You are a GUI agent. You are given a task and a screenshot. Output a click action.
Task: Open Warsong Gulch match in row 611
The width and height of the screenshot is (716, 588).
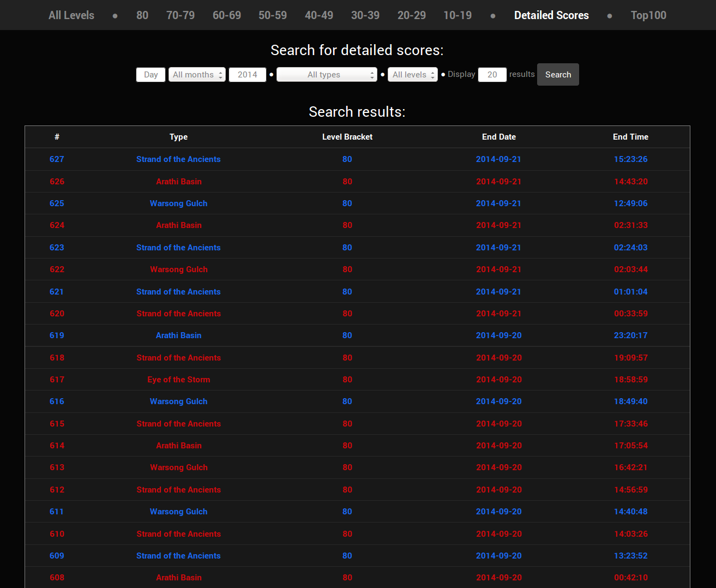179,512
